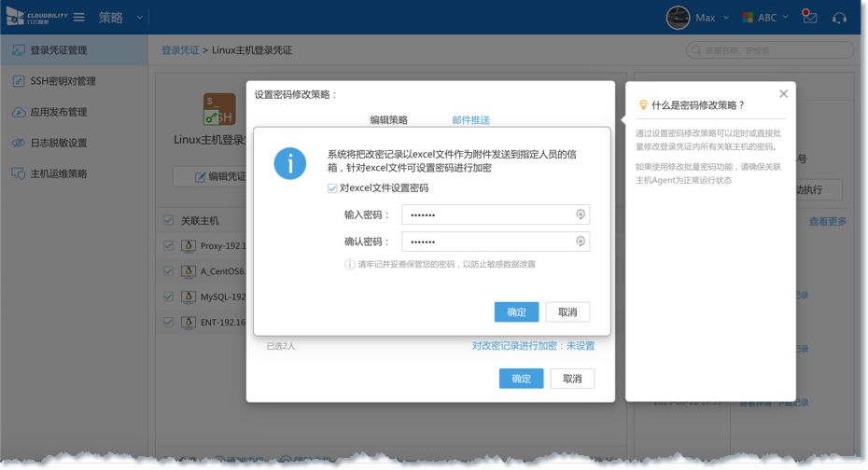Open the hamburger menu next to logo
Viewport: 868px width, 470px height.
(x=79, y=17)
